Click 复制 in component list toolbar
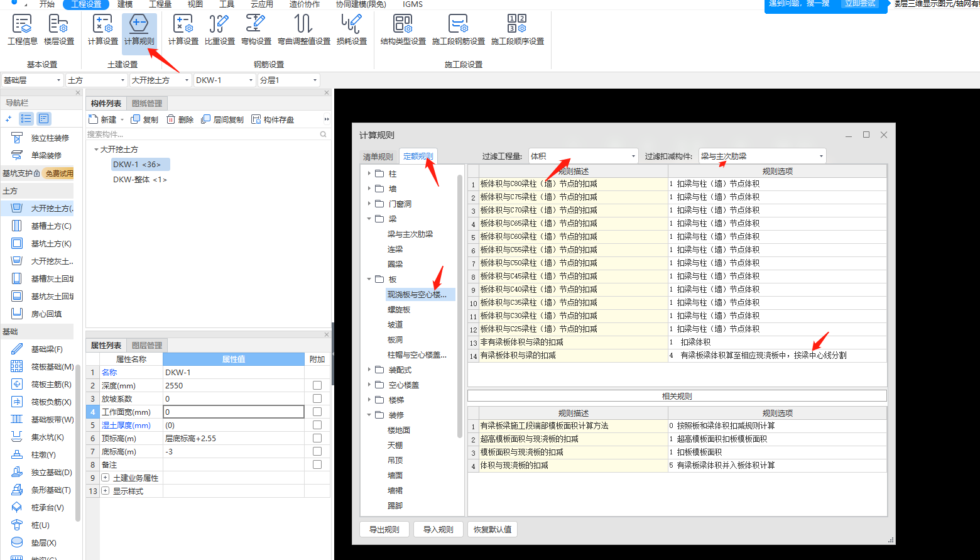 [144, 119]
